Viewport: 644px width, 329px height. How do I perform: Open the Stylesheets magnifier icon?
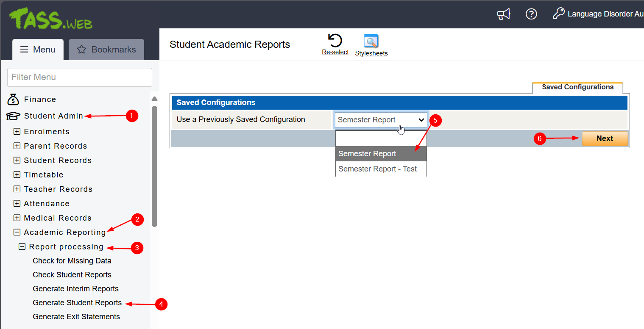371,41
